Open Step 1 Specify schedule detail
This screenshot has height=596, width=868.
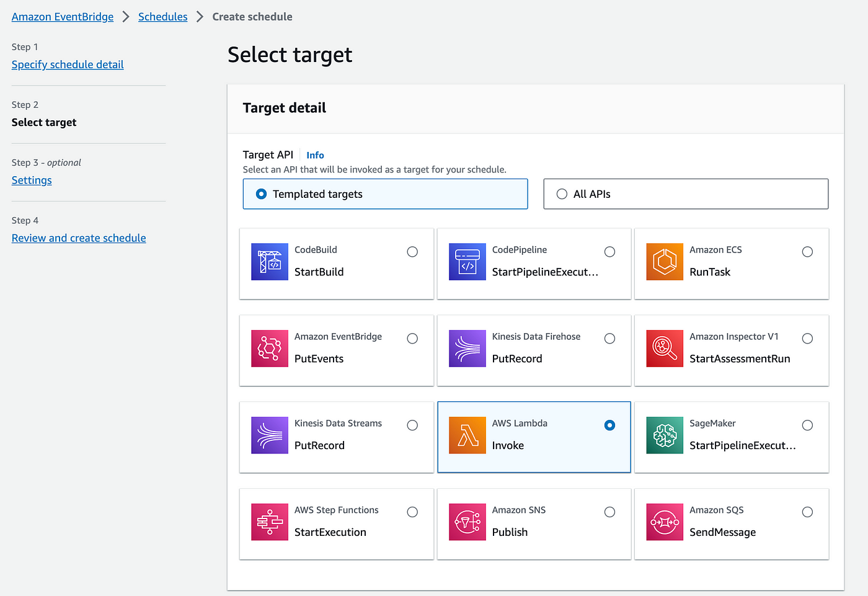point(68,64)
